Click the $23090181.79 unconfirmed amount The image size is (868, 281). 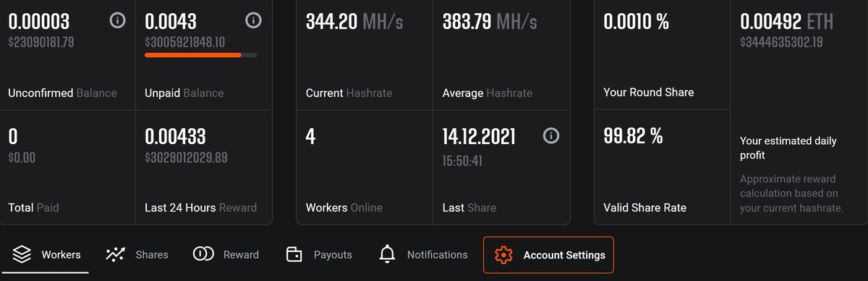(x=41, y=42)
